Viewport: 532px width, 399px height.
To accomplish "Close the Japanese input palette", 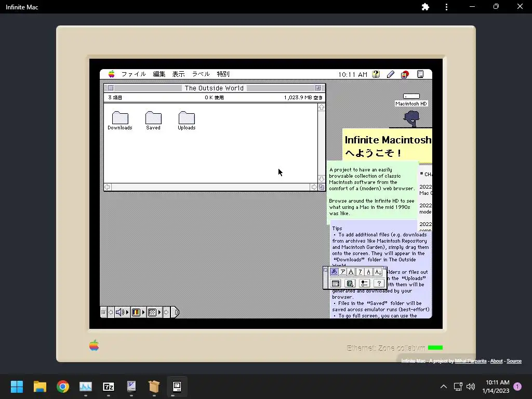I will click(x=326, y=270).
